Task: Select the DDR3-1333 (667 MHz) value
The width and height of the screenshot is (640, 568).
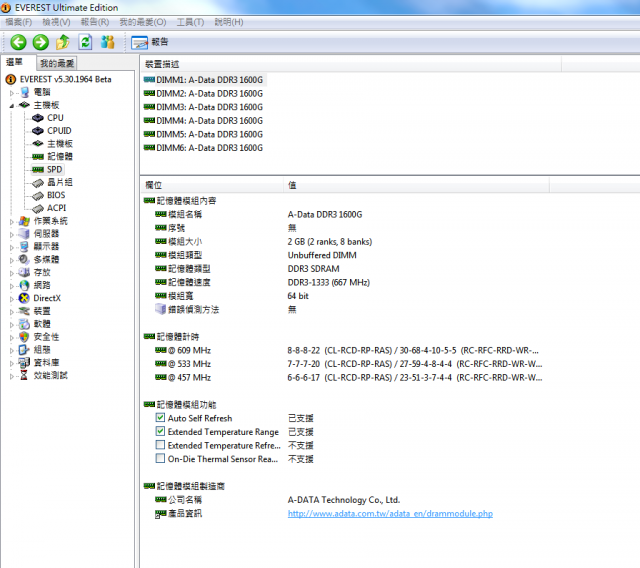Action: 329,282
